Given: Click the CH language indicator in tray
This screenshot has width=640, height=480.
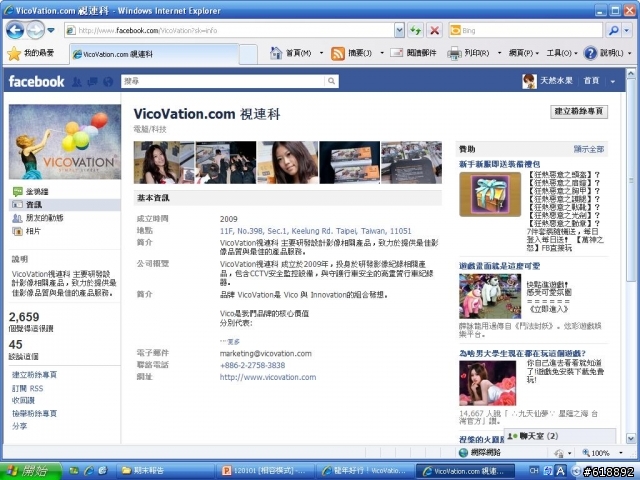Looking at the screenshot, I should tap(534, 471).
